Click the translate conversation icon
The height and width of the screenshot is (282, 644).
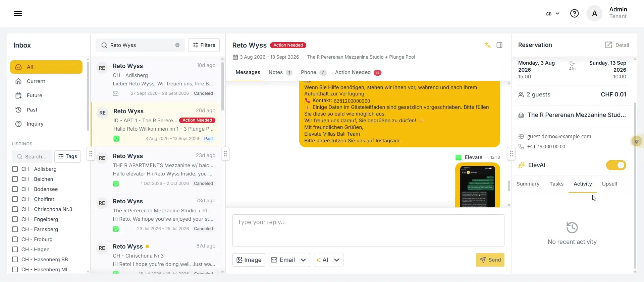(488, 45)
